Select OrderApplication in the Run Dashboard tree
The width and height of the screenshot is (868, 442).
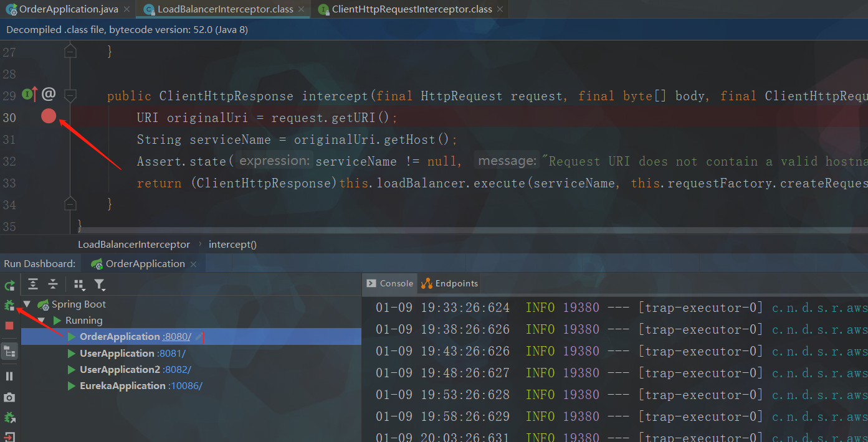pyautogui.click(x=120, y=337)
